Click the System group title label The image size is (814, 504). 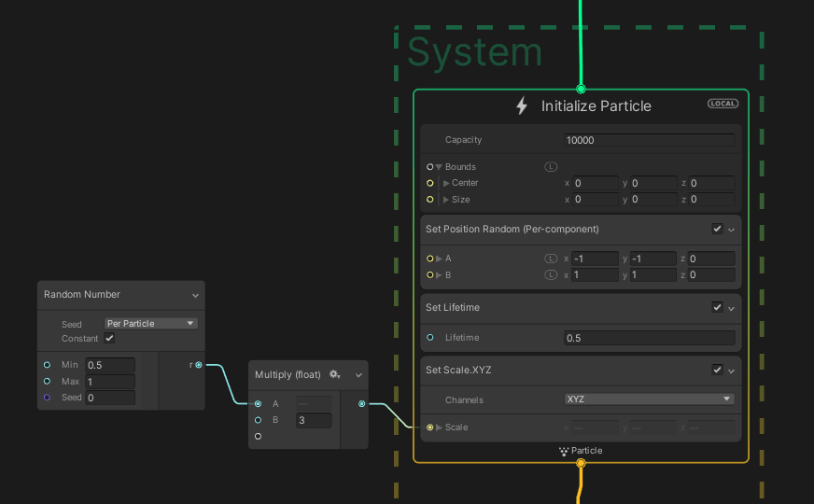point(475,52)
